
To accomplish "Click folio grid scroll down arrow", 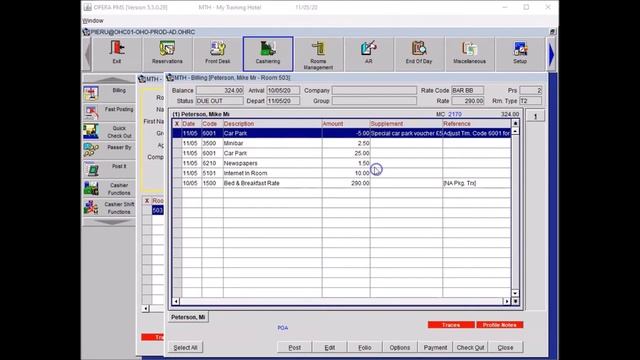I will click(515, 293).
